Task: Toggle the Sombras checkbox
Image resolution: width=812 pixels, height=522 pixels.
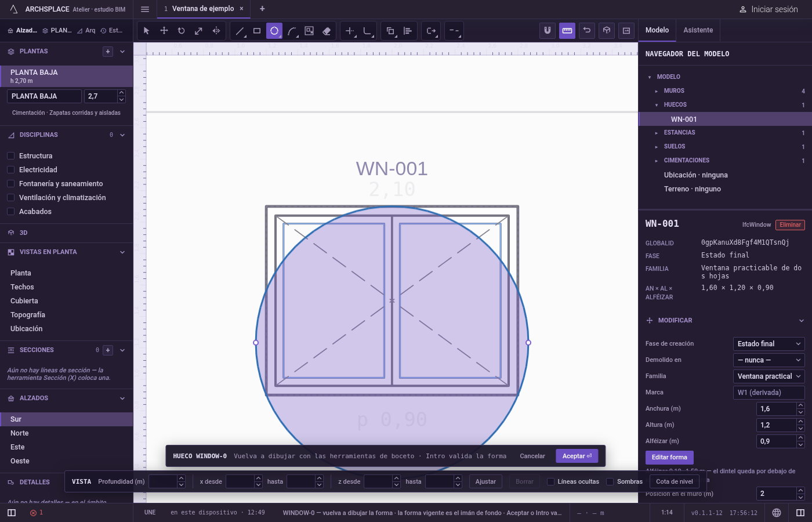Action: [x=610, y=481]
